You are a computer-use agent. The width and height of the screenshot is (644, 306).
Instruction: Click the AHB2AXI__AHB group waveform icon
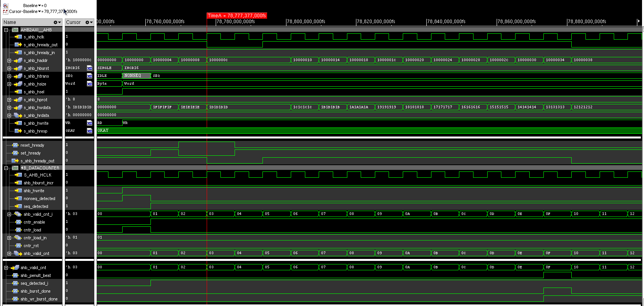coord(15,30)
